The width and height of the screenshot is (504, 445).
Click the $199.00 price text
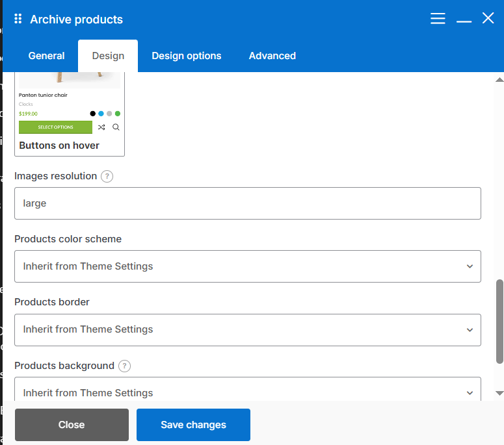pos(28,114)
